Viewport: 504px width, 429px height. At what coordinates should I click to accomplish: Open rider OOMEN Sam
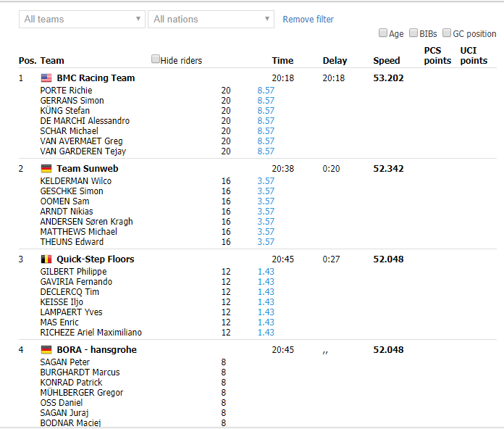[64, 201]
